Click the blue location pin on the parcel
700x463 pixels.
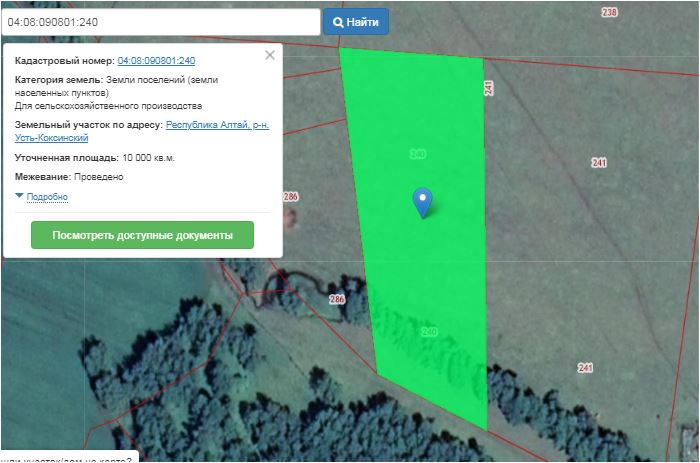point(423,200)
